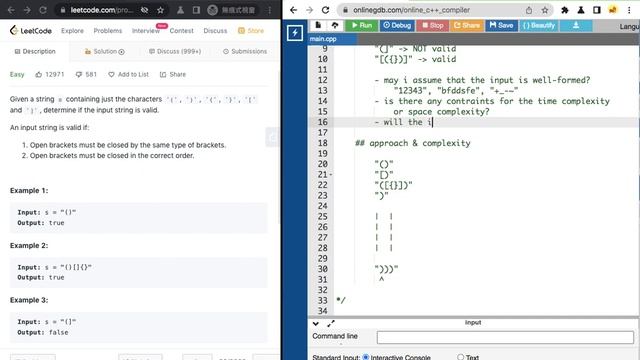640x360 pixels.
Task: Toggle side panel in LeetCode browser window
Action: pos(196,10)
